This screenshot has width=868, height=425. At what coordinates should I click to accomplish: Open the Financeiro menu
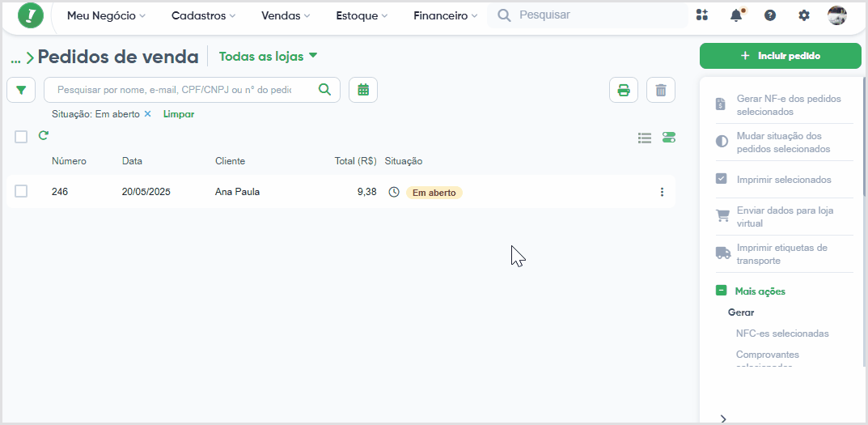tap(445, 16)
